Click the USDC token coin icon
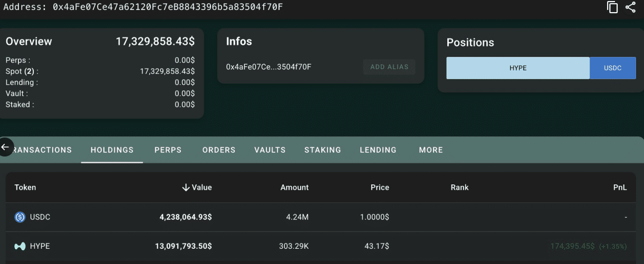 click(x=20, y=217)
